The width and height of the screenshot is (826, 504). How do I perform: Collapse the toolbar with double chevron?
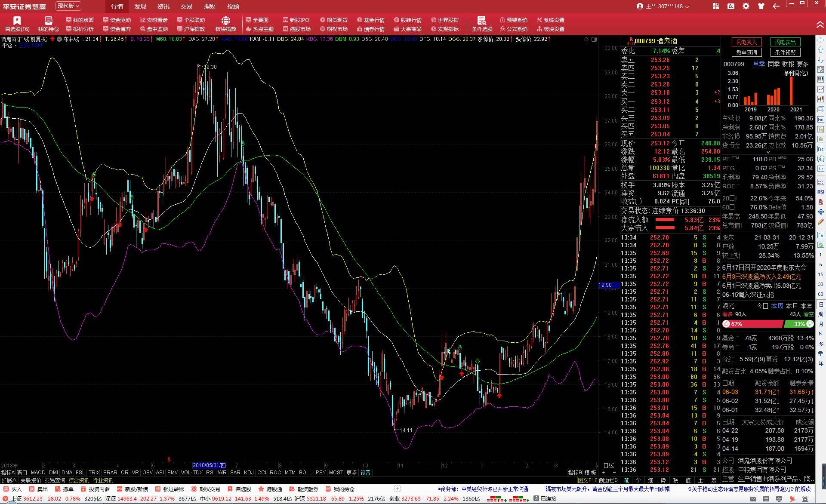[820, 24]
